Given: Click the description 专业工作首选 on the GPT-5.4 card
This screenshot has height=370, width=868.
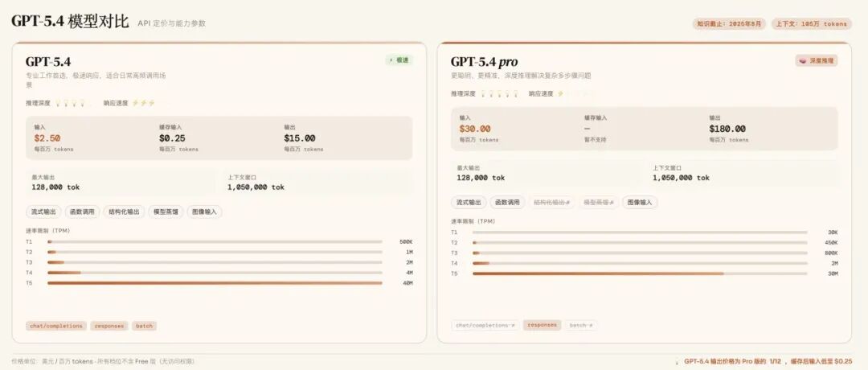Looking at the screenshot, I should point(95,80).
